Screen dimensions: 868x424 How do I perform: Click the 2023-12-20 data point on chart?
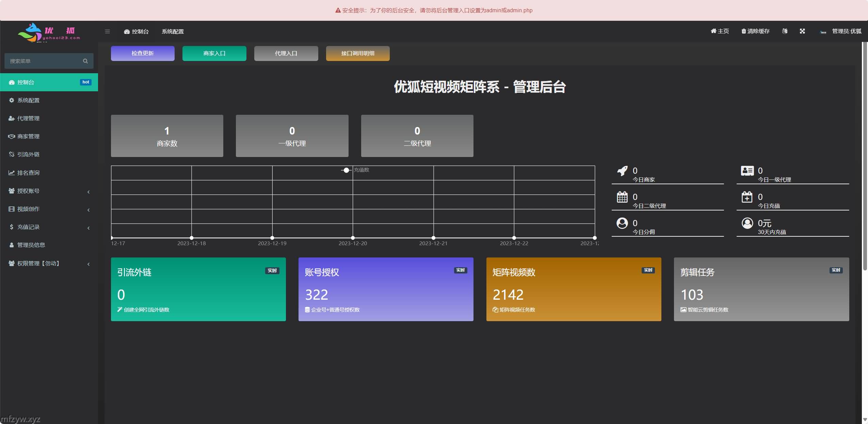[x=353, y=238]
